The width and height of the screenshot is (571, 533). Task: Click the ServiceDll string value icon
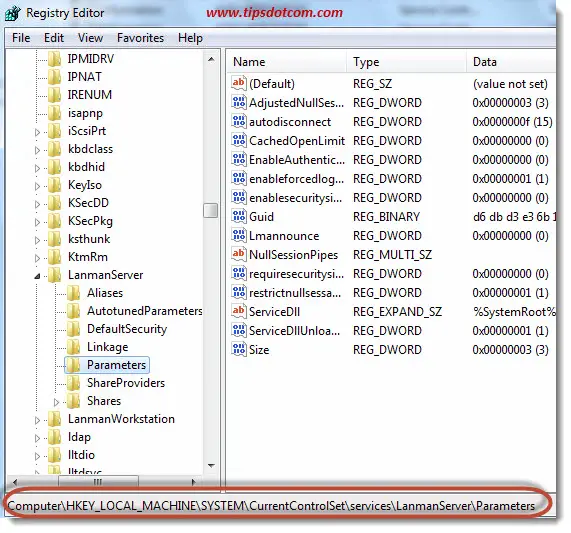239,311
